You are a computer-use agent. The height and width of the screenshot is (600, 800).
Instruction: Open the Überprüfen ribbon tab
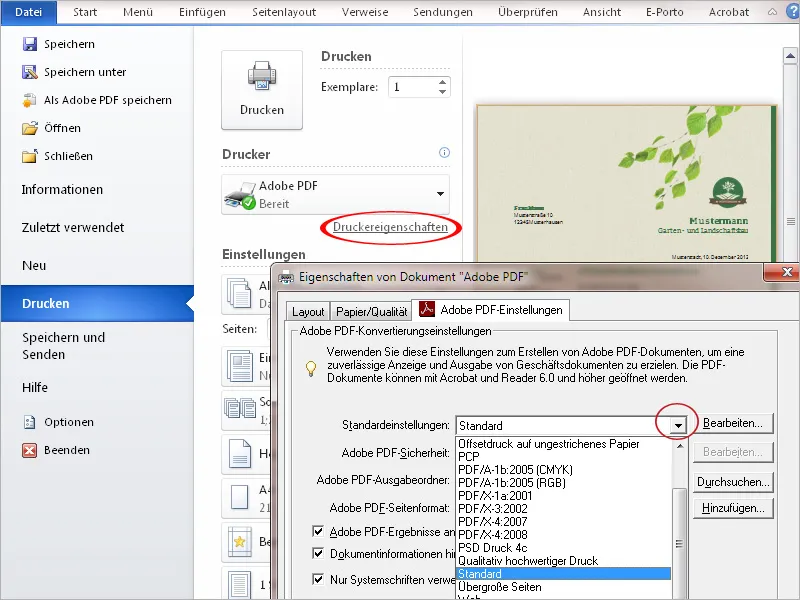click(x=528, y=12)
